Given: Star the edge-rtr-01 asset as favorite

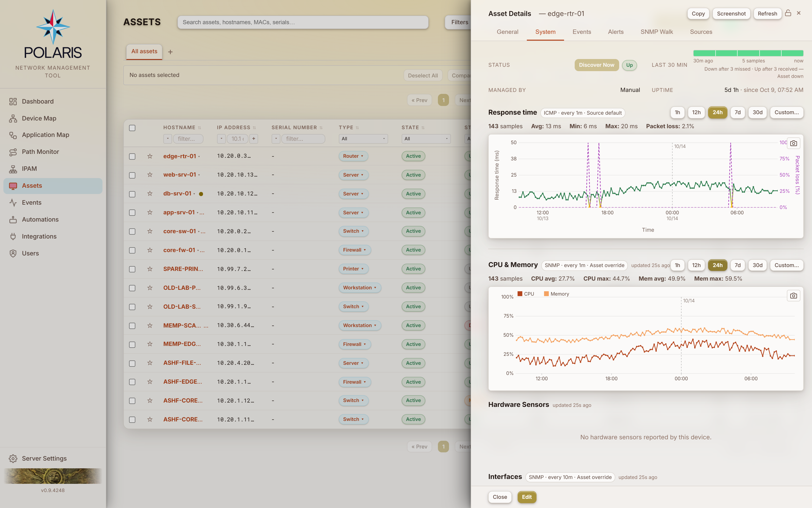Looking at the screenshot, I should pyautogui.click(x=150, y=156).
